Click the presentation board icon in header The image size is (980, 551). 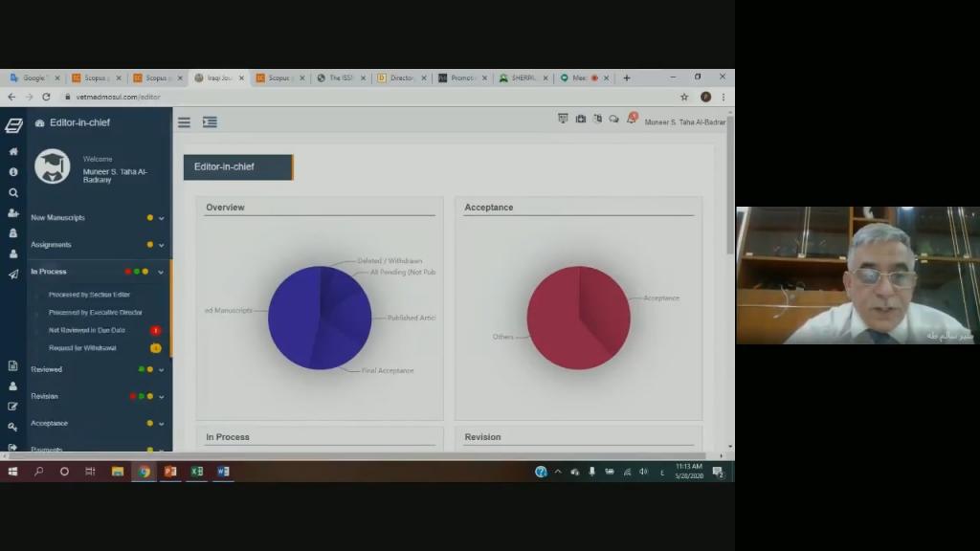point(563,120)
